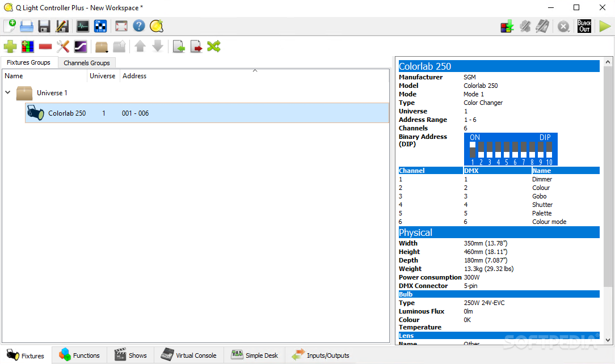Minimize the QLC+ window

pos(551,7)
